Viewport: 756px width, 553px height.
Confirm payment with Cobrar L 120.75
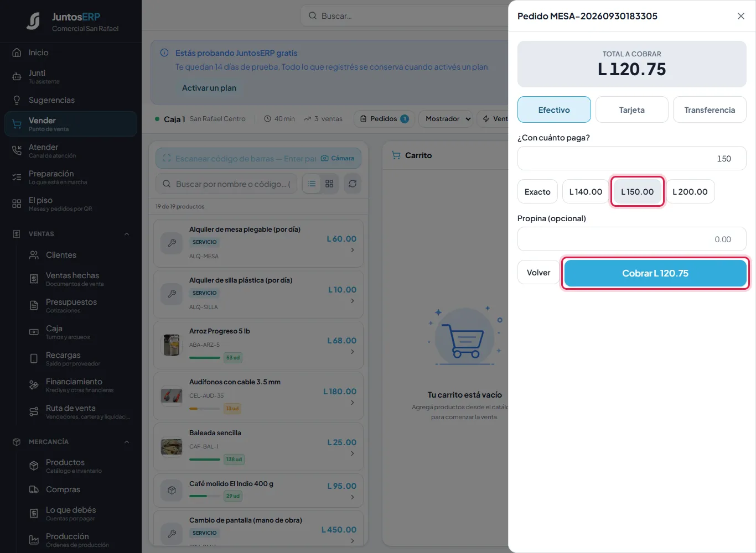point(655,273)
